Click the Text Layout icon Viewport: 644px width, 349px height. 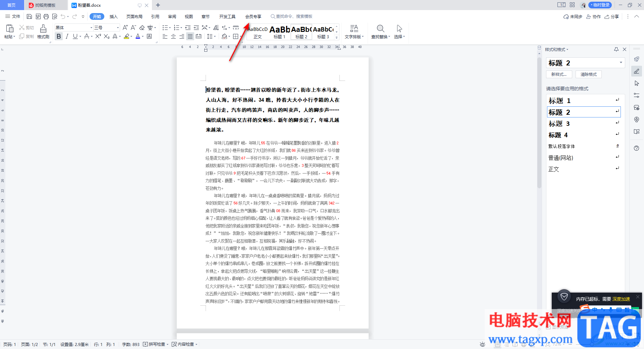(354, 28)
